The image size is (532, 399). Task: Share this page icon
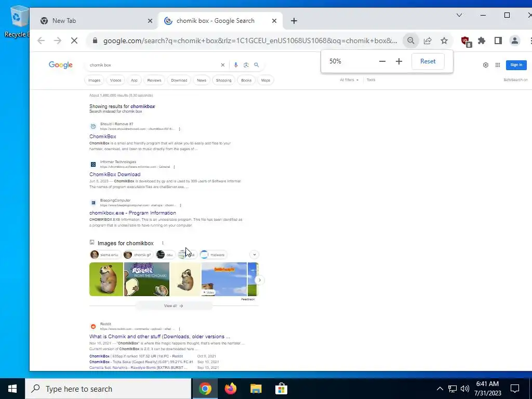click(428, 41)
